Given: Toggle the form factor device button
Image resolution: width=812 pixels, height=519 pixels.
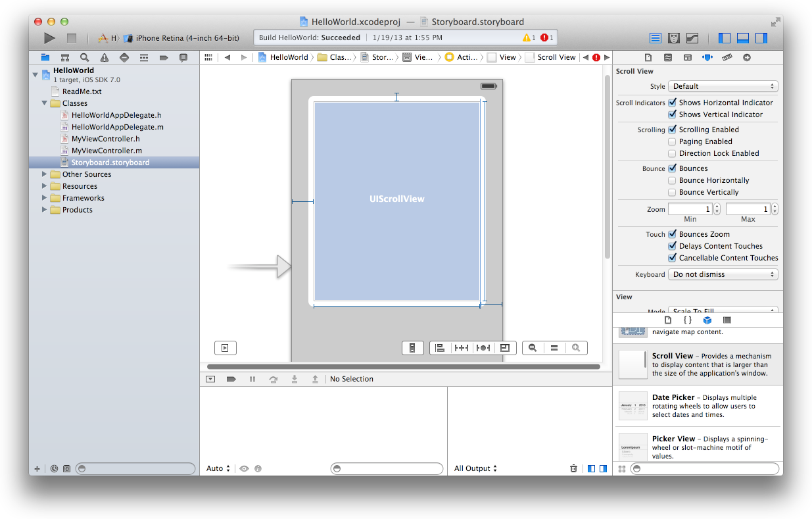Looking at the screenshot, I should (x=412, y=348).
